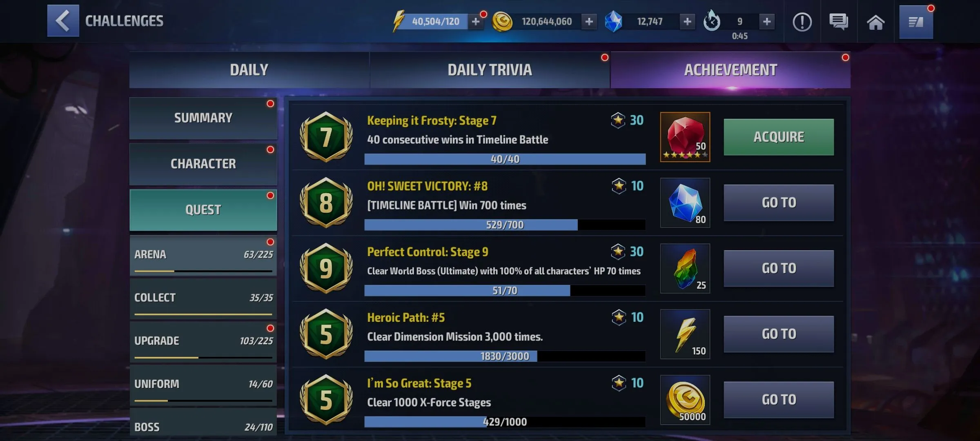The image size is (980, 441).
Task: Add clear tickets beside the flame timer
Action: pyautogui.click(x=767, y=22)
